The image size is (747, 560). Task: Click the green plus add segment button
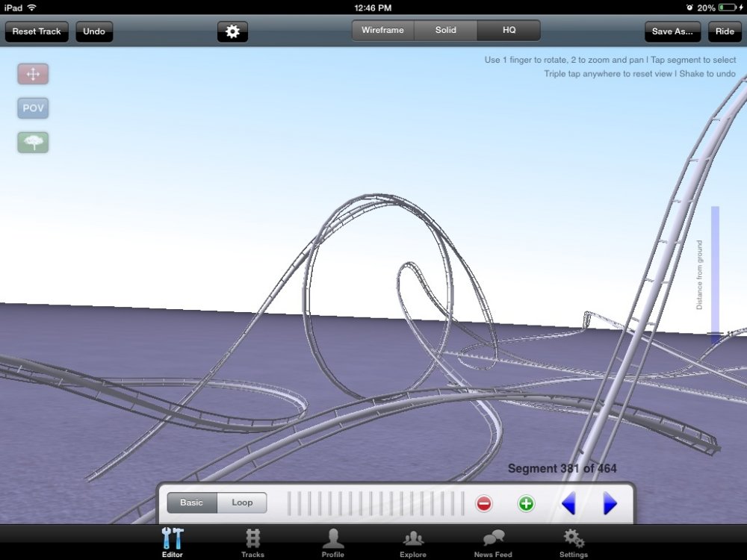coord(527,503)
